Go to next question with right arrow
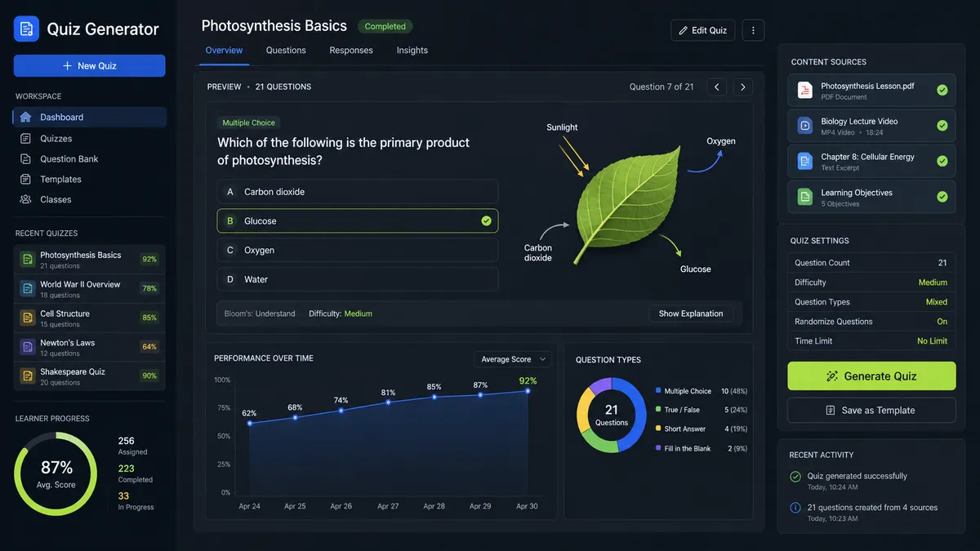The width and height of the screenshot is (980, 551). tap(742, 87)
